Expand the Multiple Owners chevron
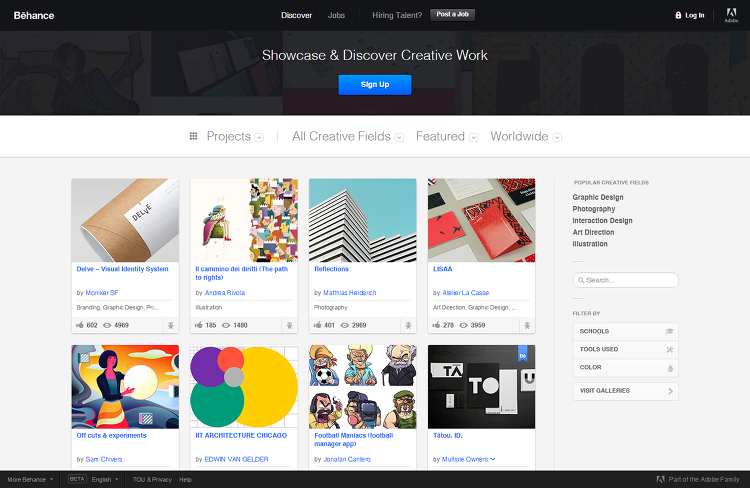Viewport: 750px width, 488px height. (x=493, y=459)
